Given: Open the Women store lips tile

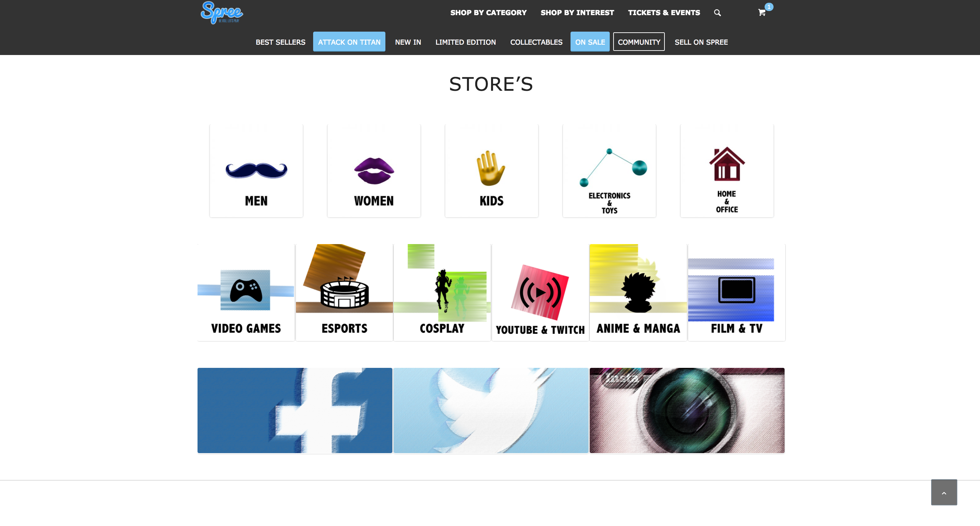Looking at the screenshot, I should 374,171.
